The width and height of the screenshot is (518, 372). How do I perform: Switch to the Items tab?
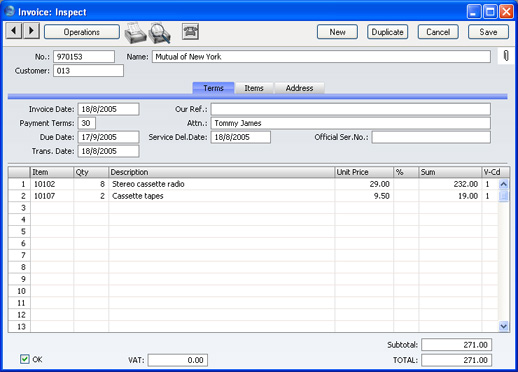click(254, 88)
